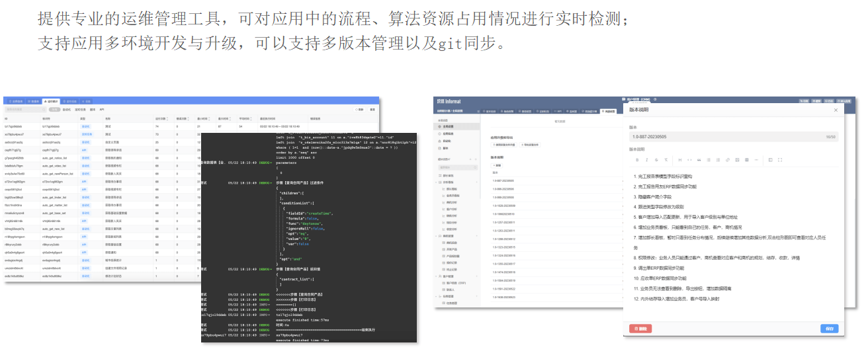
Task: Click the version field showing 1.0-887-20230505
Action: 734,137
